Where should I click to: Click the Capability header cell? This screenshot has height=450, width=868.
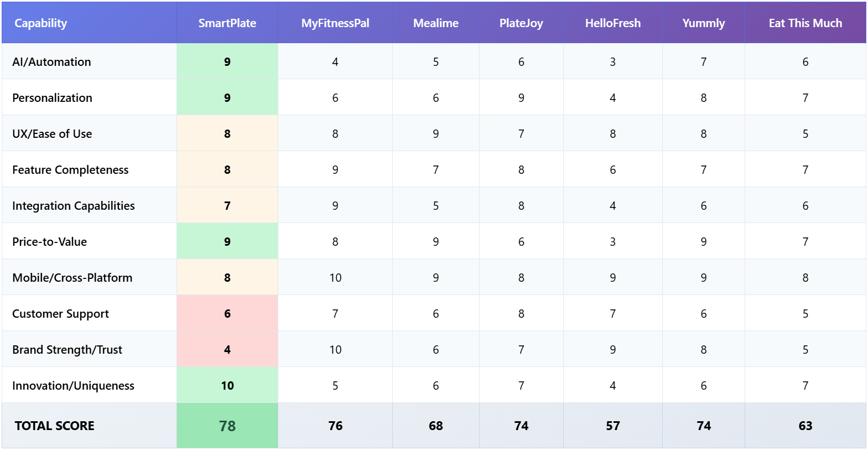click(41, 23)
